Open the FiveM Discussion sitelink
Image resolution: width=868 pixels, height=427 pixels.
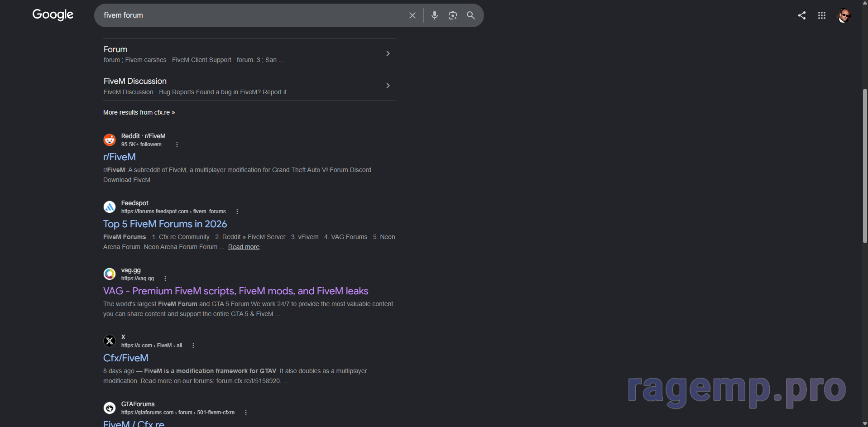135,81
